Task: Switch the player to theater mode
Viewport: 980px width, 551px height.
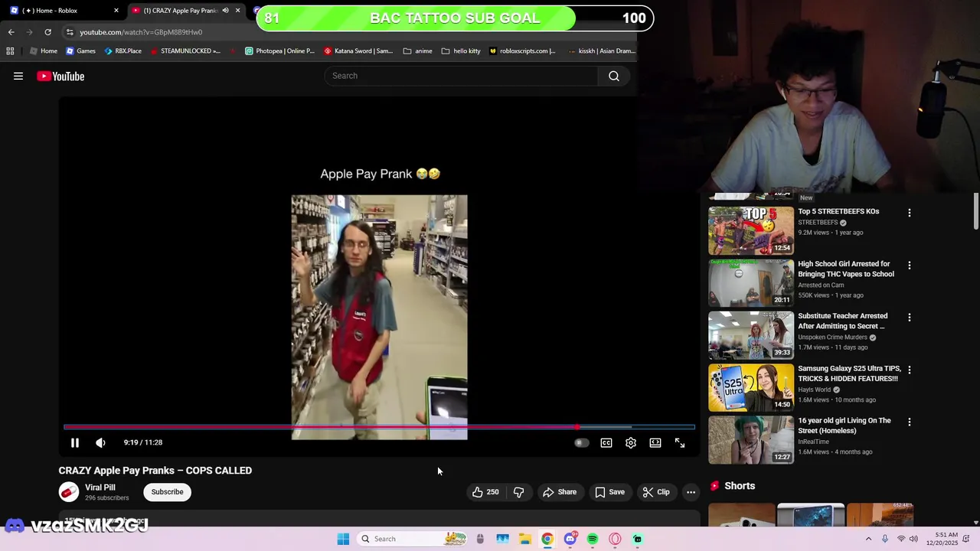Action: (x=655, y=442)
